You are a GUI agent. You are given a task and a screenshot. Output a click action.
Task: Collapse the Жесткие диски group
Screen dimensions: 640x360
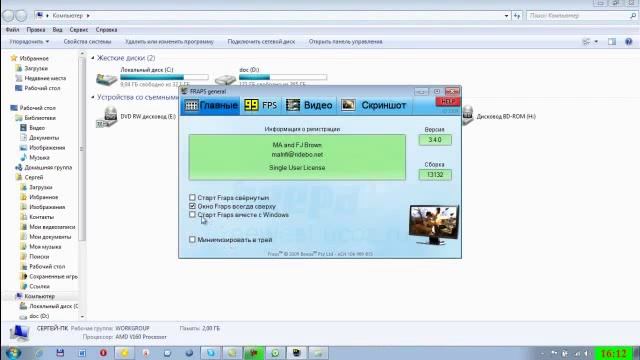[93, 58]
